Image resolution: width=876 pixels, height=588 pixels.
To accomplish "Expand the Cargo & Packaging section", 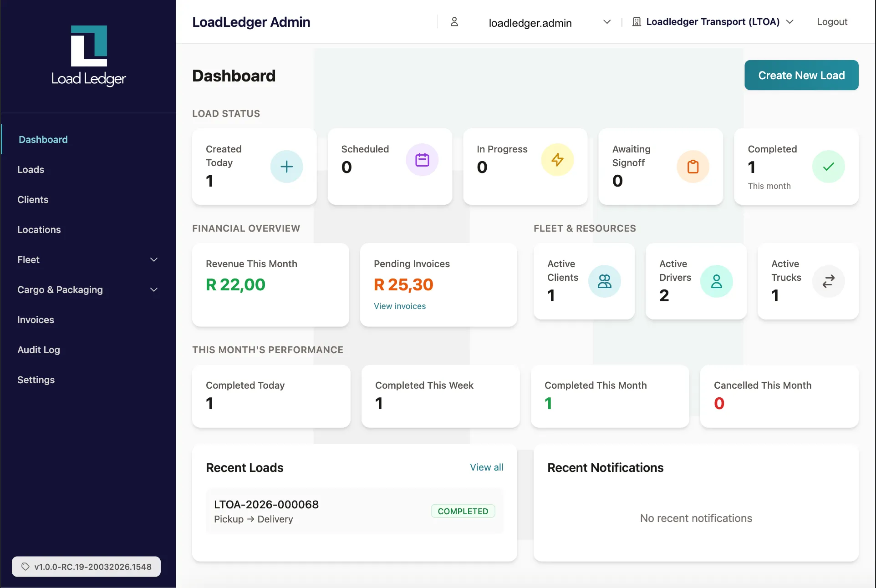I will pyautogui.click(x=153, y=289).
